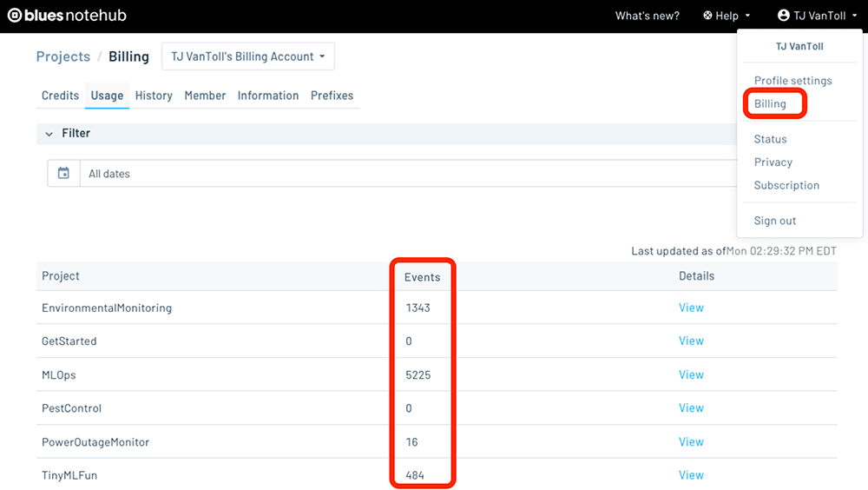Screen dimensions: 868x490
Task: Toggle the TJ VanToll user menu
Action: click(x=817, y=16)
